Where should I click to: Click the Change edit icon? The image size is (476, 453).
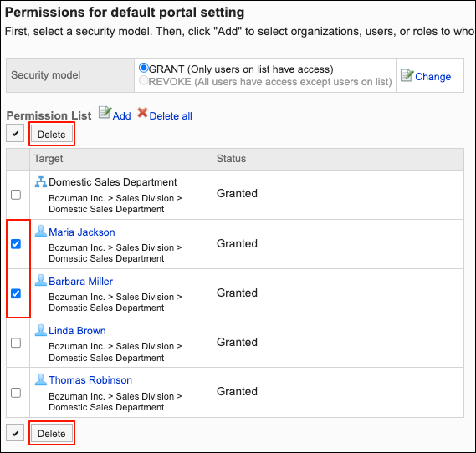click(x=407, y=75)
